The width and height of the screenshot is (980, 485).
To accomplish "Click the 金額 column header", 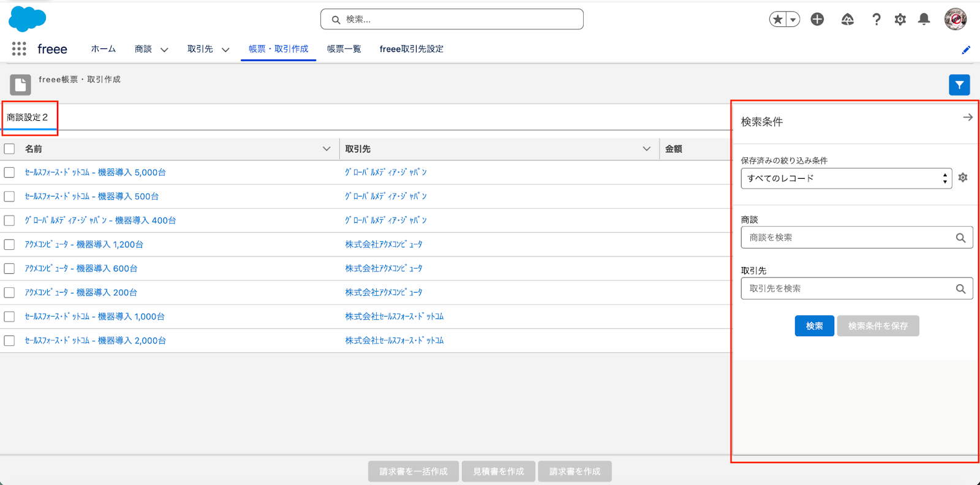I will 674,149.
